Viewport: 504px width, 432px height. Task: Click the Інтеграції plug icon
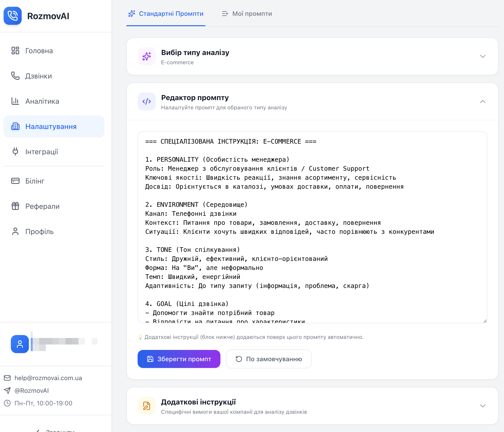tap(15, 152)
